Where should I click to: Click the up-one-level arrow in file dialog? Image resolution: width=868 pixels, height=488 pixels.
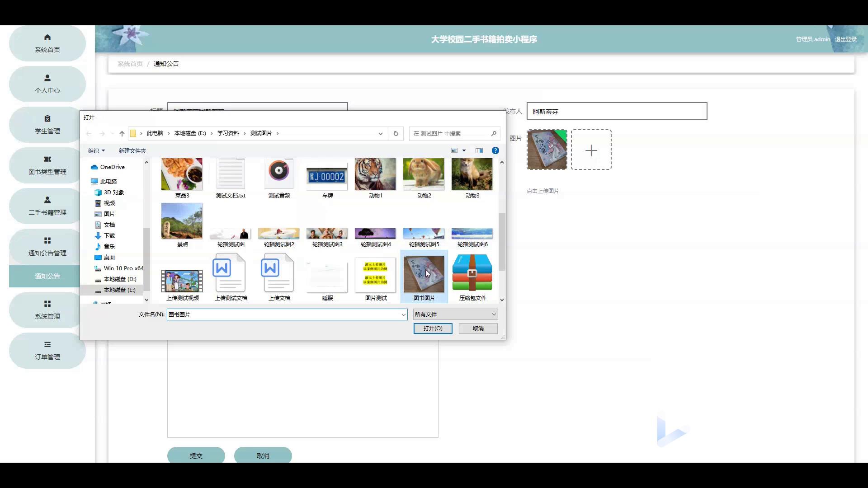coord(122,133)
